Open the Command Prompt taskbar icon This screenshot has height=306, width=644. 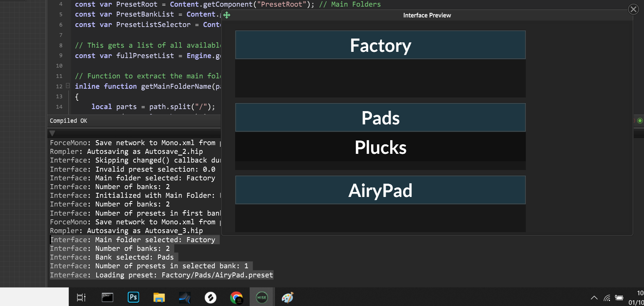(107, 297)
